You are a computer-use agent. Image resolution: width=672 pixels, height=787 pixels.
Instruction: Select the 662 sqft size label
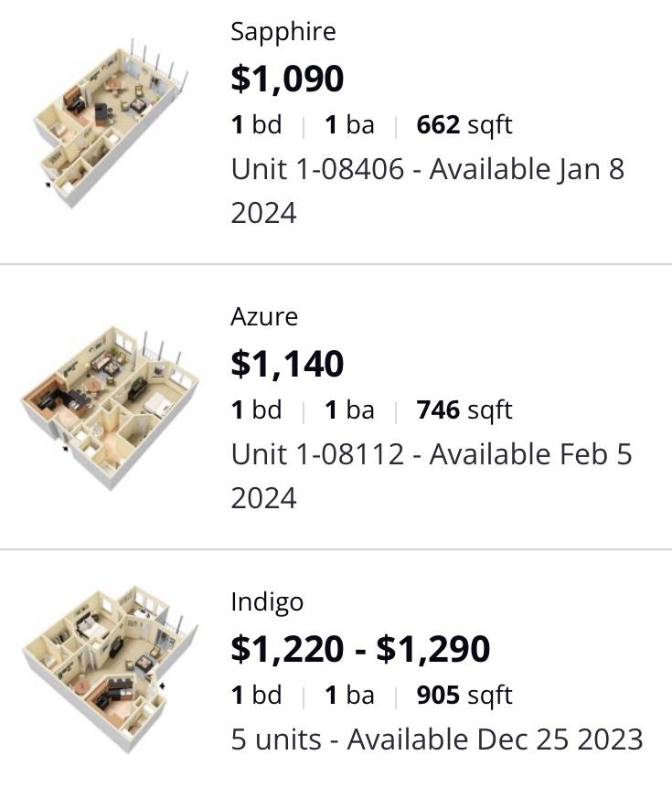(x=464, y=125)
